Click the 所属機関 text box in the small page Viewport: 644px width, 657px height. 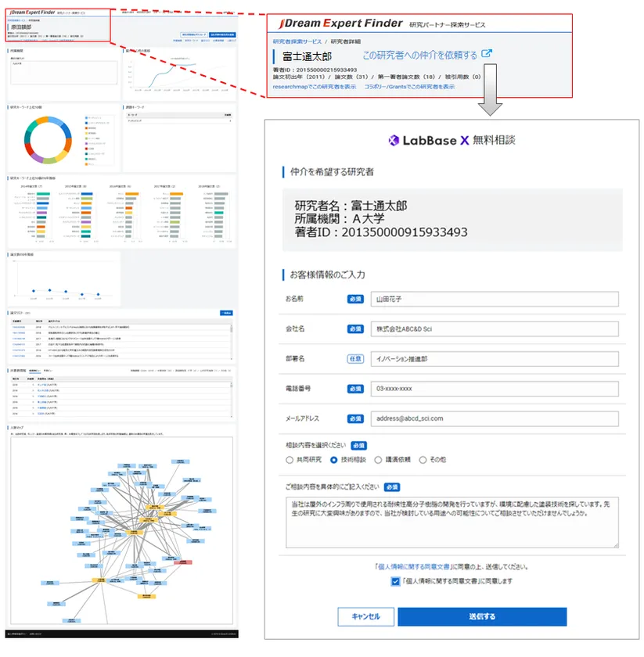(63, 73)
